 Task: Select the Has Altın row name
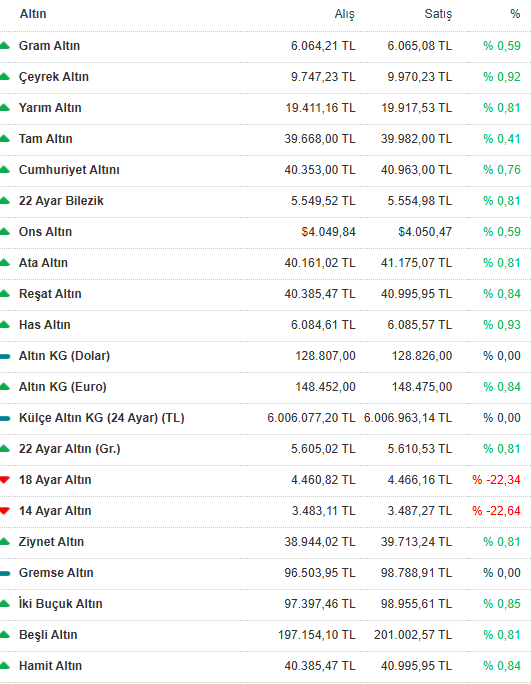[x=45, y=325]
